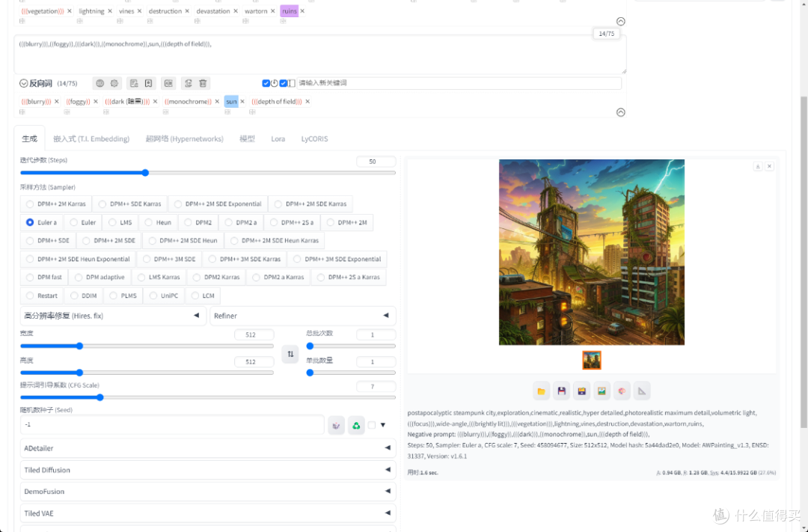
Task: Click the green recycle reuse-seed icon
Action: tap(356, 425)
